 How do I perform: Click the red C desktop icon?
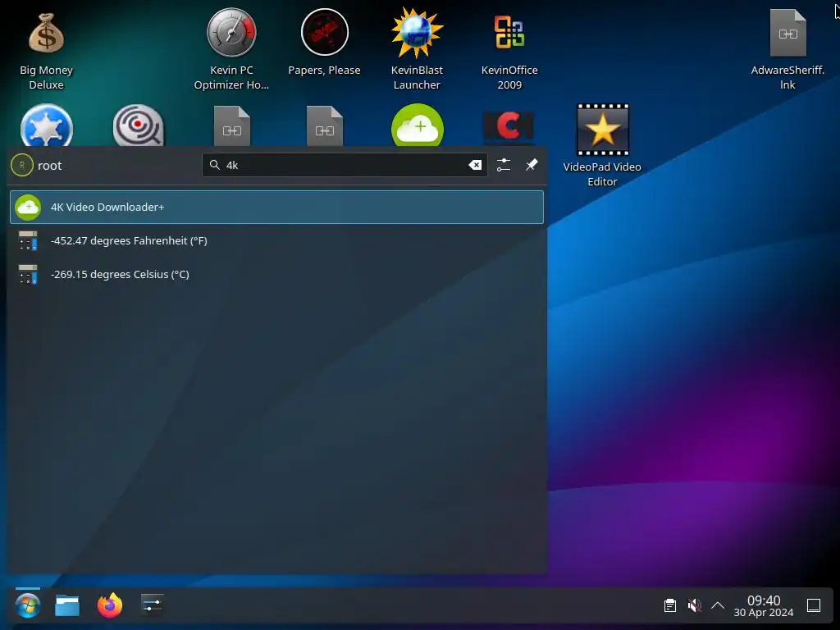[x=509, y=127]
